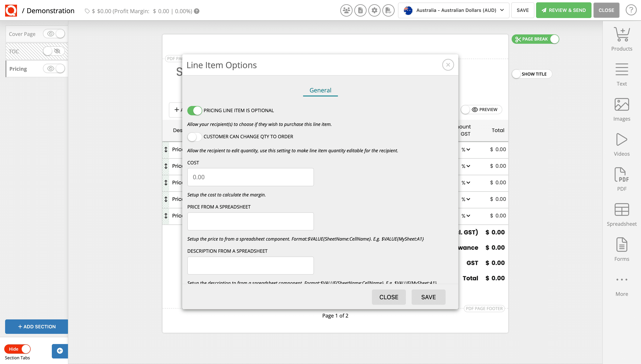This screenshot has height=364, width=641.
Task: Select the Pricing section tab
Action: (x=18, y=69)
